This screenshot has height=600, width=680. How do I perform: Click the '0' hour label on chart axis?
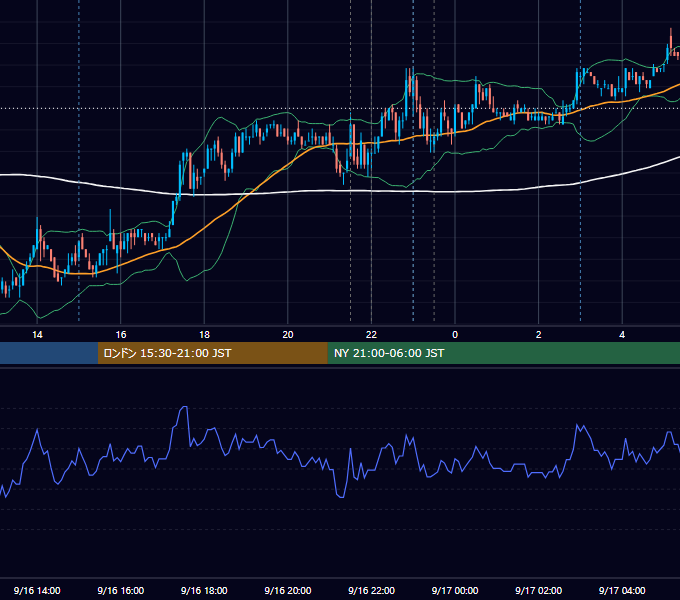click(455, 335)
